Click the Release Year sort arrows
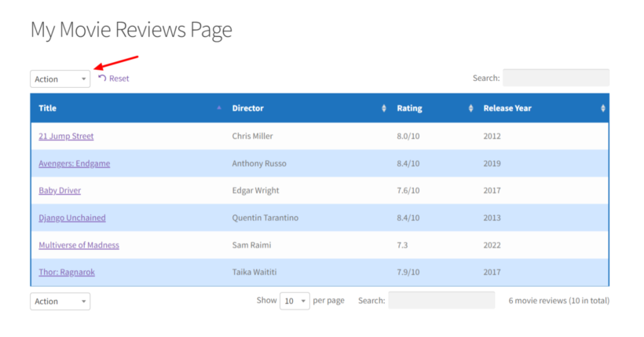The width and height of the screenshot is (644, 337). click(x=603, y=108)
